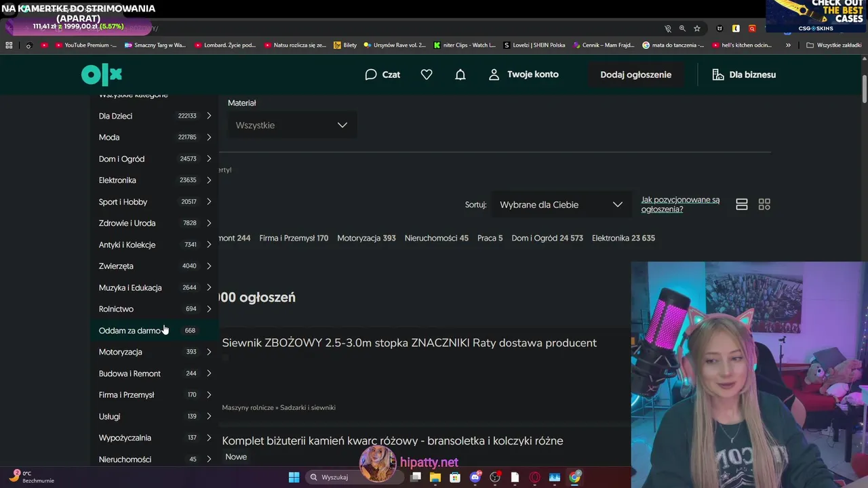Click the black cat extension icon
Image resolution: width=868 pixels, height=488 pixels.
point(719,28)
